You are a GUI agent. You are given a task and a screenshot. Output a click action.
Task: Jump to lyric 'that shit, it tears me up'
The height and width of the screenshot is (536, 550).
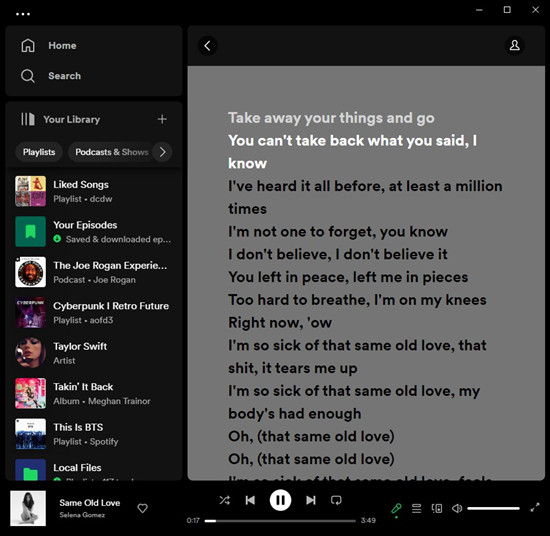[x=357, y=357]
